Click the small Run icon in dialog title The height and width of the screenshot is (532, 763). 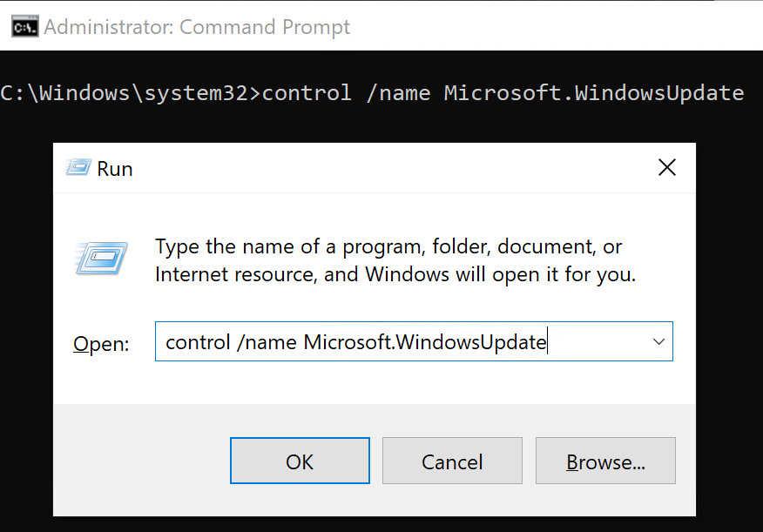click(x=78, y=168)
